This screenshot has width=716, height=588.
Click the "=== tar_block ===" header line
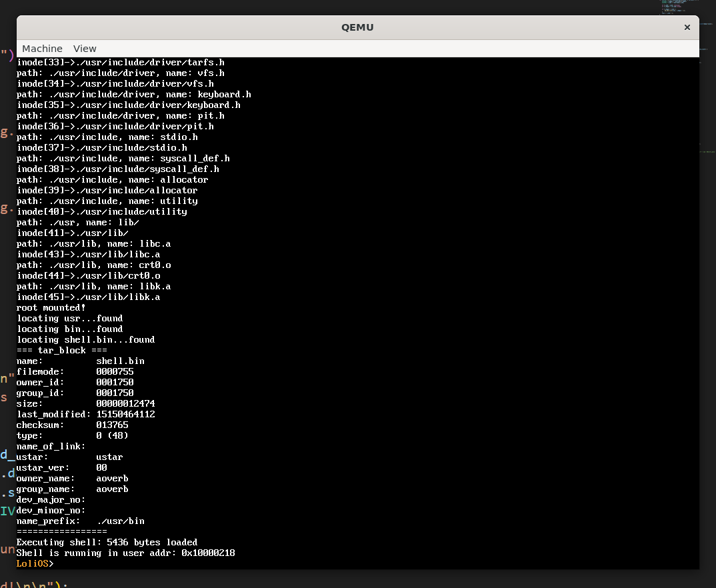61,350
